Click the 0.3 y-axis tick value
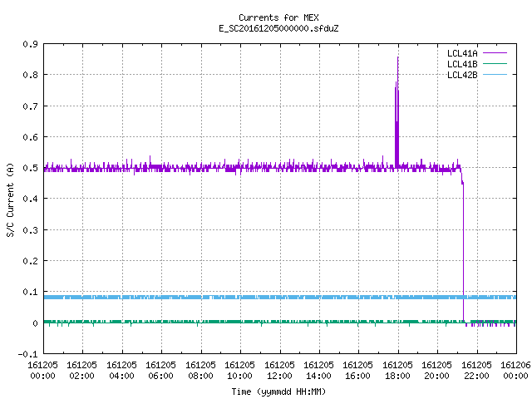The height and width of the screenshot is (399, 532). 30,230
